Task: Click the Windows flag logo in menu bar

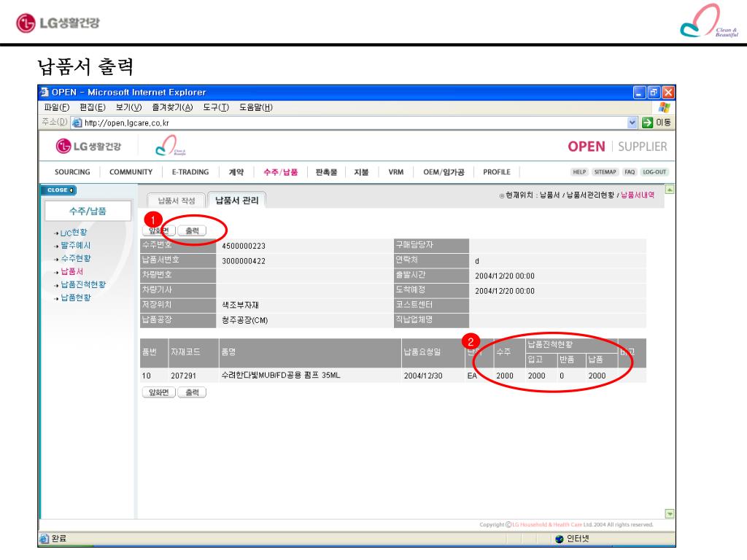Action: (x=664, y=108)
